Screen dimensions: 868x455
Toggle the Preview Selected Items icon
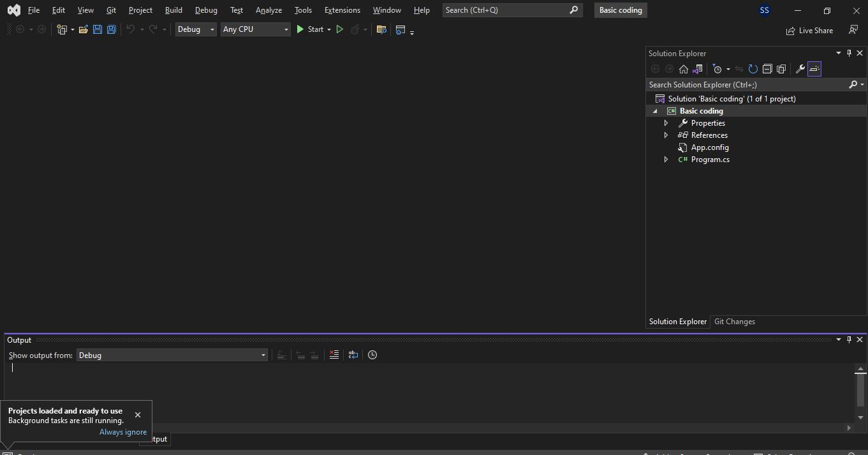point(814,69)
